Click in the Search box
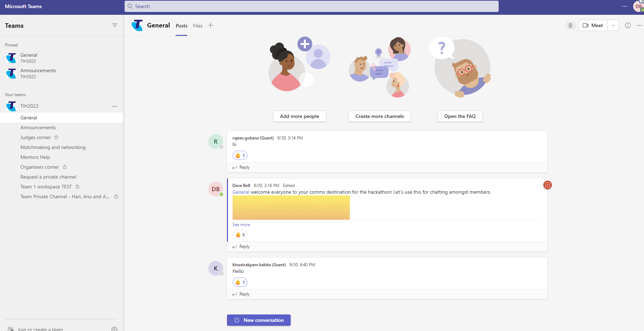 click(x=311, y=6)
